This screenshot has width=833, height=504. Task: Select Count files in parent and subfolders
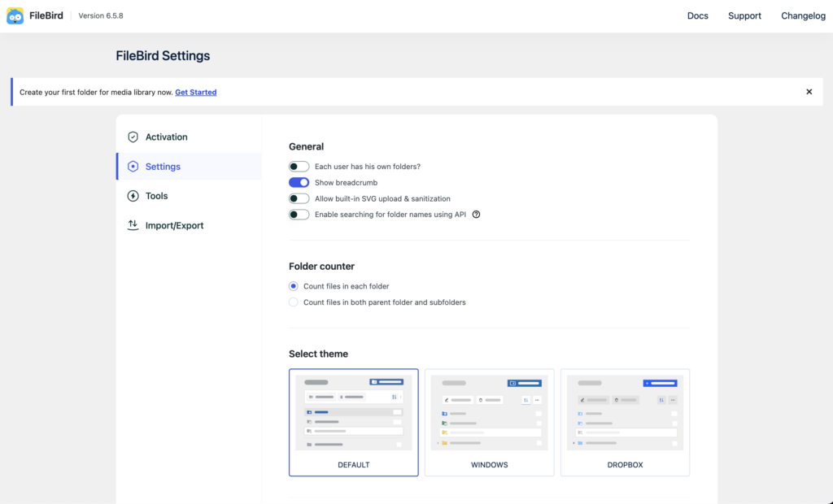pyautogui.click(x=293, y=302)
